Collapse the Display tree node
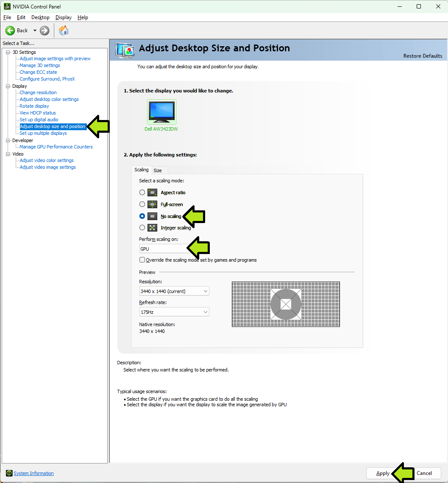This screenshot has width=448, height=483. (8, 86)
